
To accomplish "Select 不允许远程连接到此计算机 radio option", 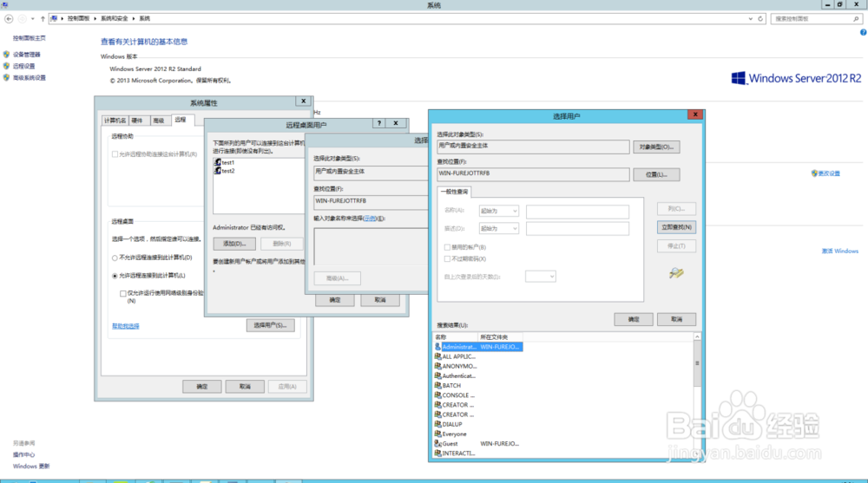I will [115, 258].
